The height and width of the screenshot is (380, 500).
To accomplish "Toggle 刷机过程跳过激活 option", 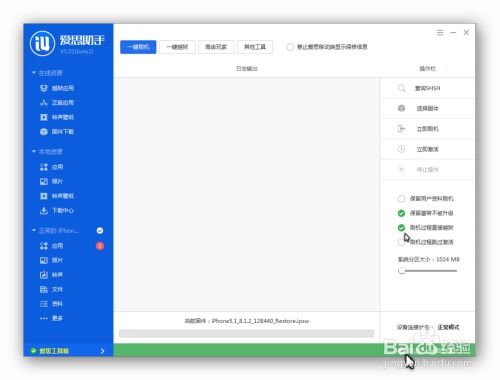I will tap(401, 242).
